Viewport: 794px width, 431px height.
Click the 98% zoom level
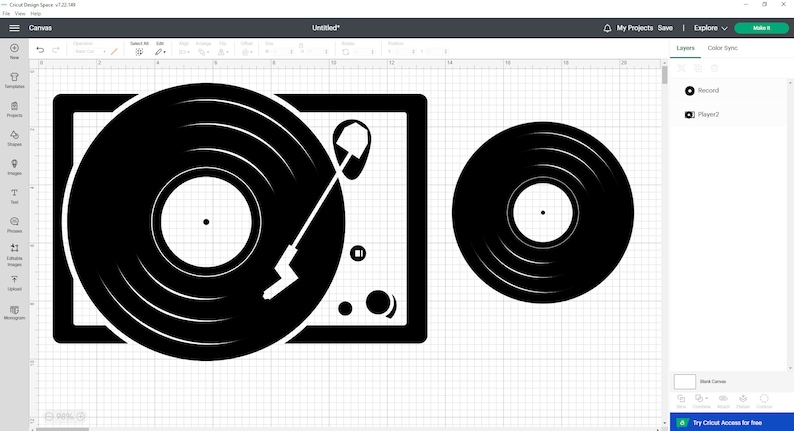[65, 416]
